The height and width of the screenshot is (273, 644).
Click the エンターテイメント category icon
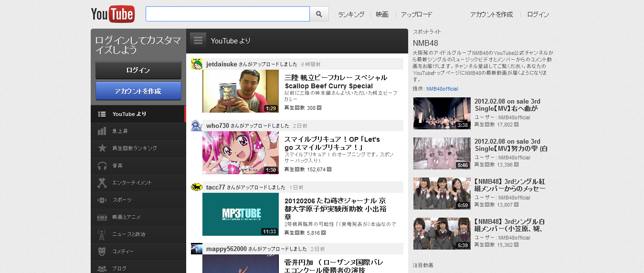pyautogui.click(x=102, y=183)
